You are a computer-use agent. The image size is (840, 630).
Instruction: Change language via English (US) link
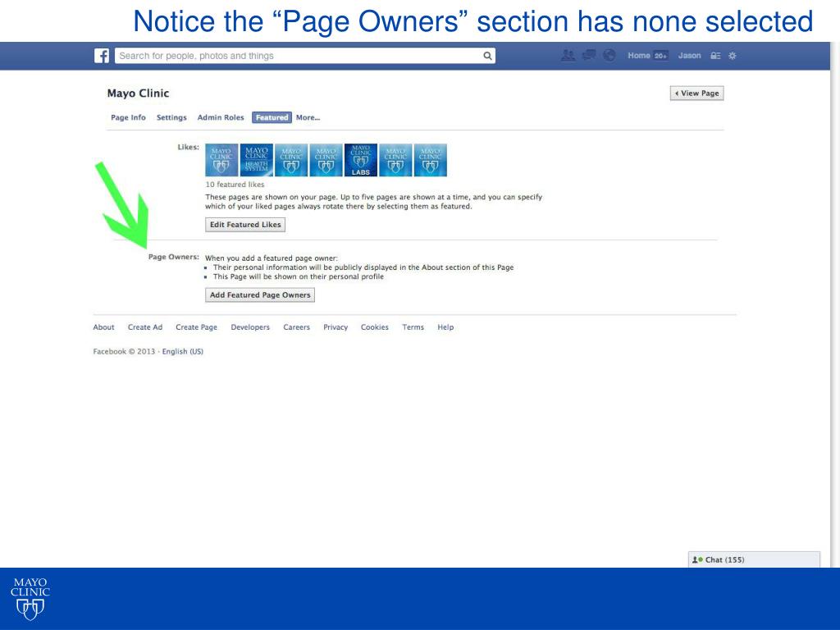click(x=183, y=351)
